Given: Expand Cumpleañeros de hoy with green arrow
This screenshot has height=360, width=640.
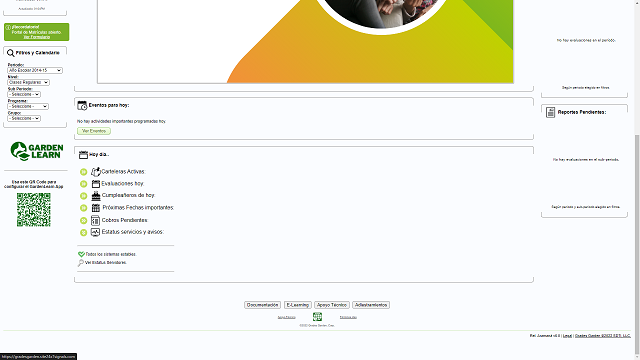Looking at the screenshot, I should [x=84, y=196].
